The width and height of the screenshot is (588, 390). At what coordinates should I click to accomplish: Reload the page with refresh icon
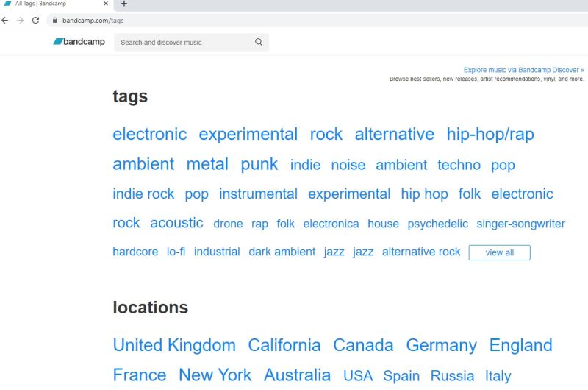tap(35, 20)
